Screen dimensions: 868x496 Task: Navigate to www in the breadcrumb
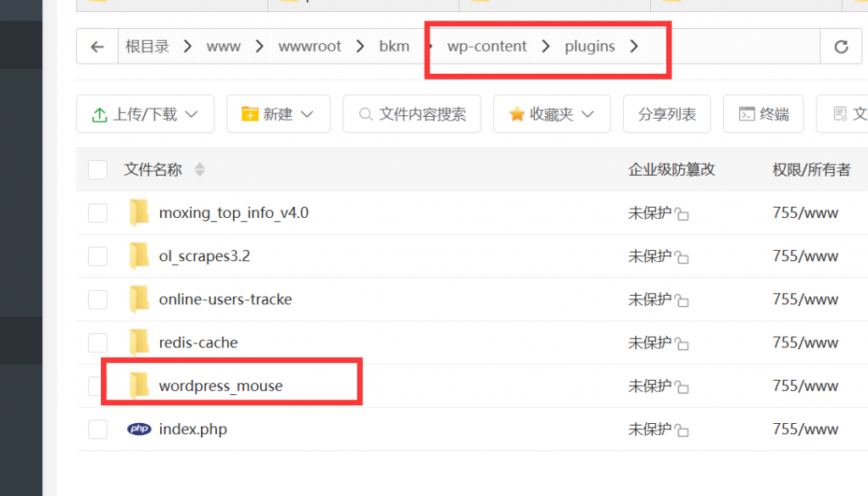224,47
